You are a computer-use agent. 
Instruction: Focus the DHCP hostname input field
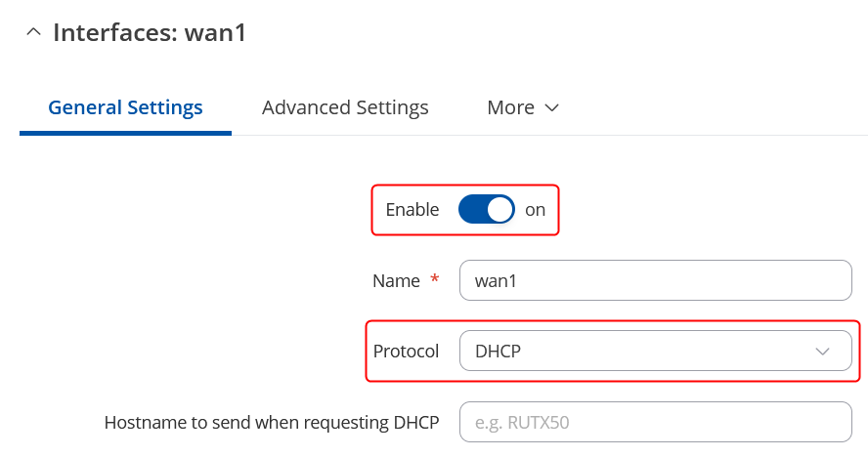655,422
